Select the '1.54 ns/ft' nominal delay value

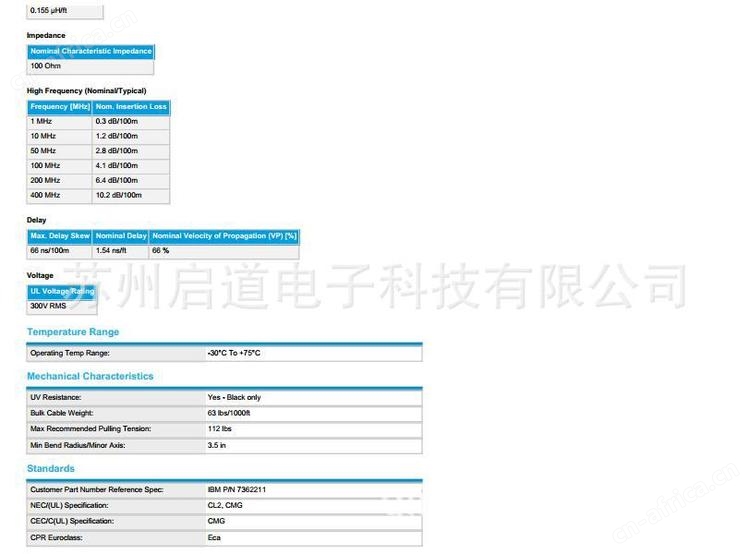pos(111,251)
